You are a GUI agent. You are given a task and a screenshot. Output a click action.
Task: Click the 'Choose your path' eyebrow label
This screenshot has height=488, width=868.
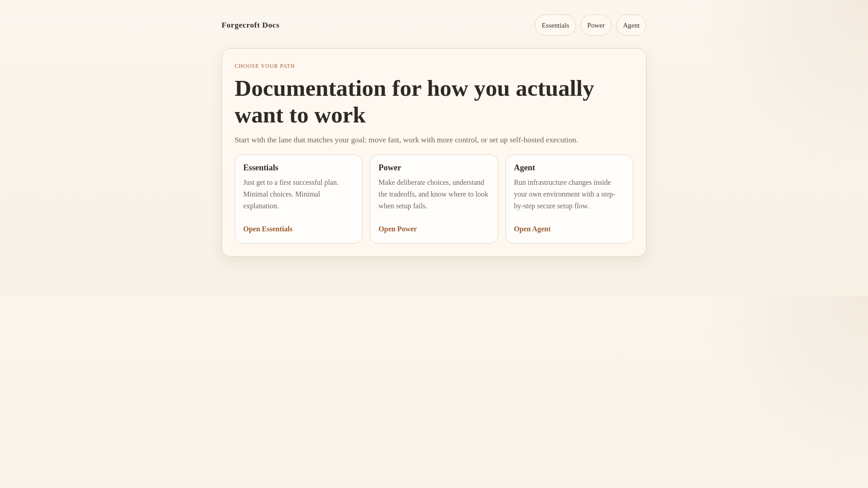tap(264, 66)
